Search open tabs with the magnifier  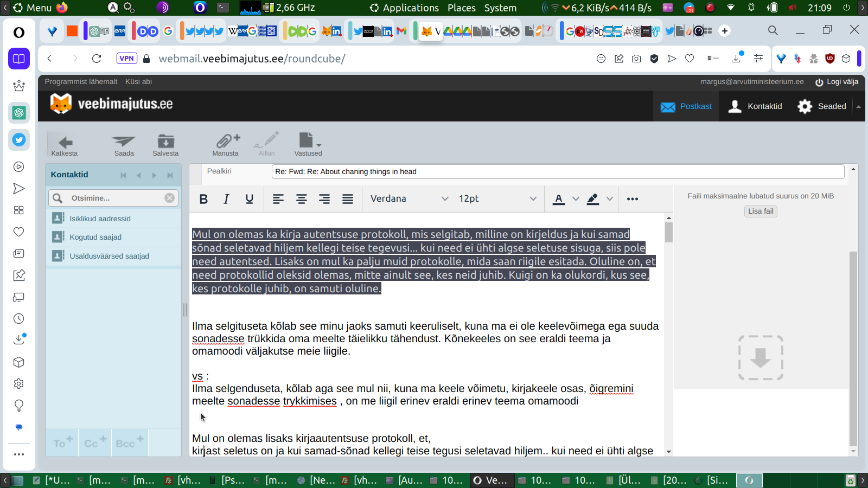773,30
